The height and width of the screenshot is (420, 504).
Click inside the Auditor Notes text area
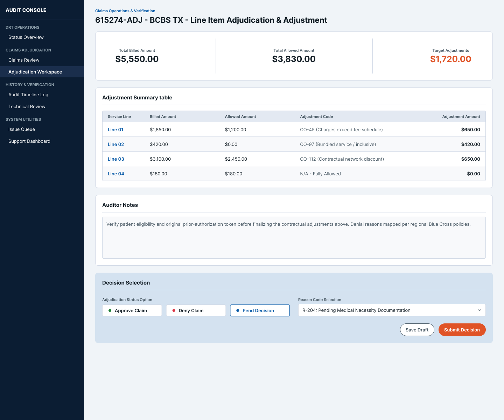(294, 238)
